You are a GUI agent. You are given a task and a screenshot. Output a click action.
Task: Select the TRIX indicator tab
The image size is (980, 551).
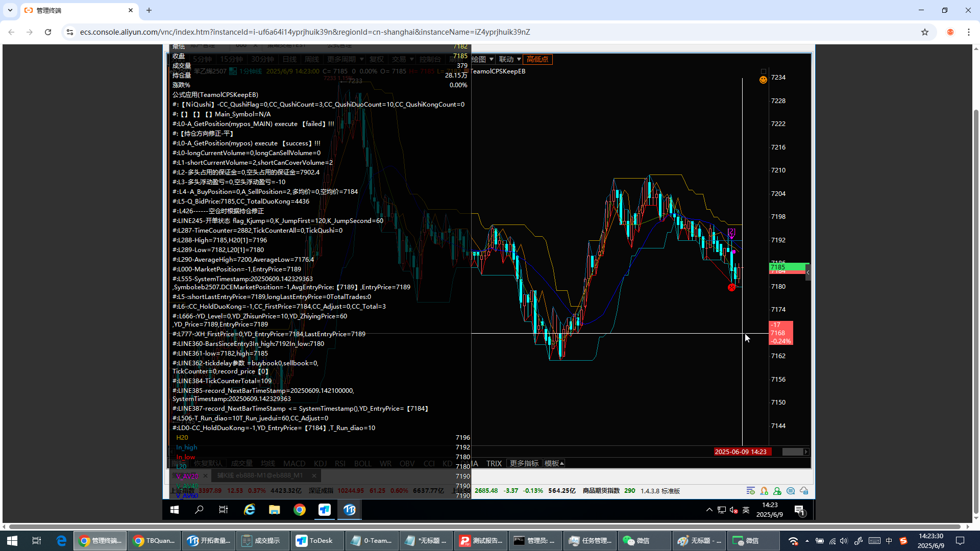[x=494, y=463]
